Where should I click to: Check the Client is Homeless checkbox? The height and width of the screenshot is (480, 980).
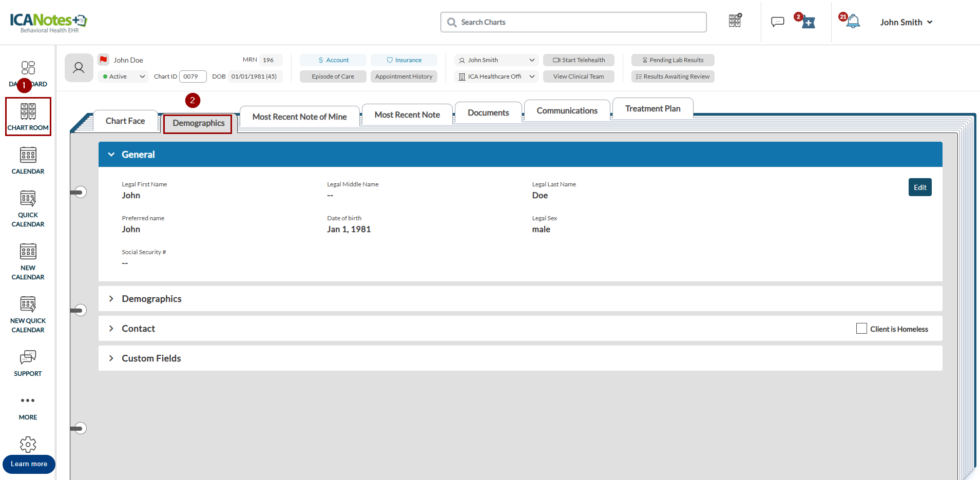tap(861, 329)
